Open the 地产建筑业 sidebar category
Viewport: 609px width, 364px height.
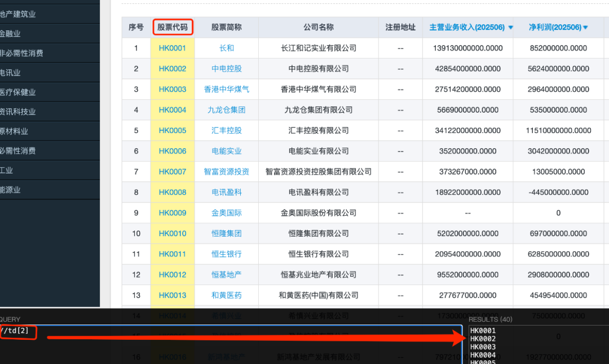(18, 14)
